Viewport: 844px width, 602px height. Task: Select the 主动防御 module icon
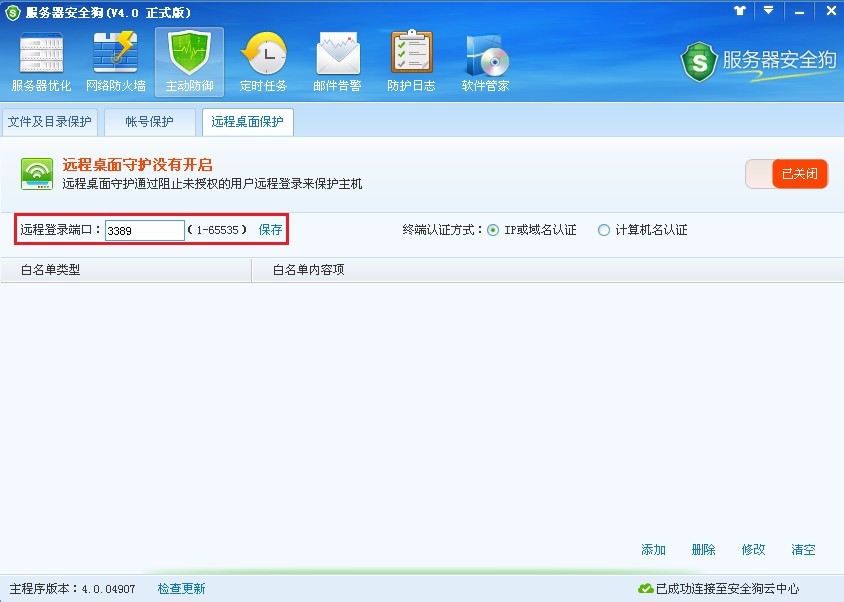[189, 58]
